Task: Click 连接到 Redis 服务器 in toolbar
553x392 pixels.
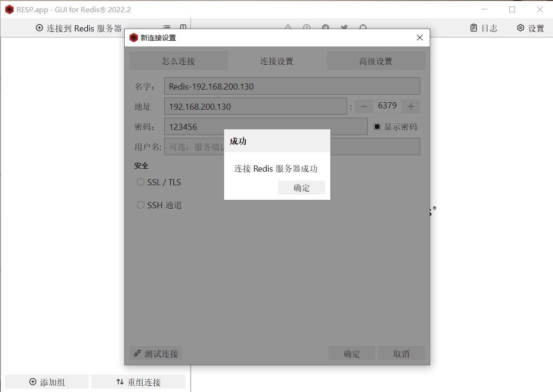Action: click(79, 28)
